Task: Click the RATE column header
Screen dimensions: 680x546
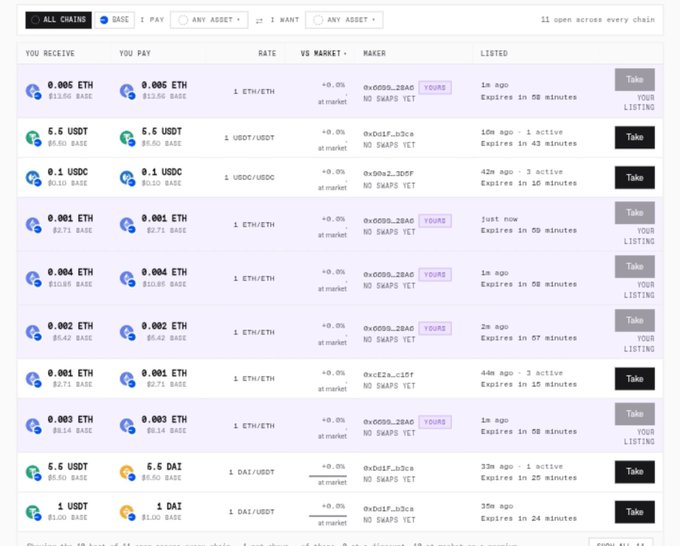Action: coord(267,53)
